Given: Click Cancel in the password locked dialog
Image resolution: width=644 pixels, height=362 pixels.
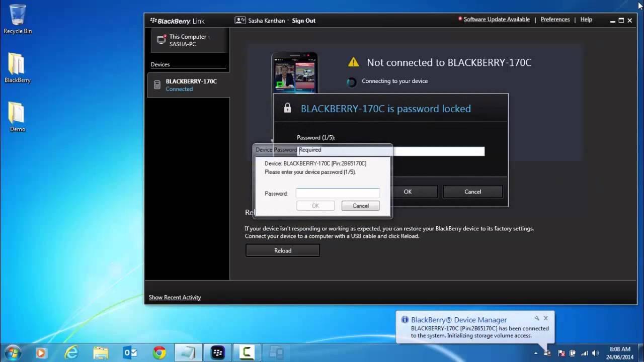Looking at the screenshot, I should click(473, 192).
